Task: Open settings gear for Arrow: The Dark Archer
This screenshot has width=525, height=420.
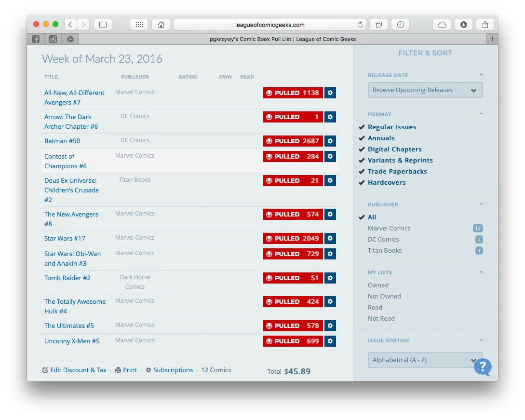Action: pos(330,117)
